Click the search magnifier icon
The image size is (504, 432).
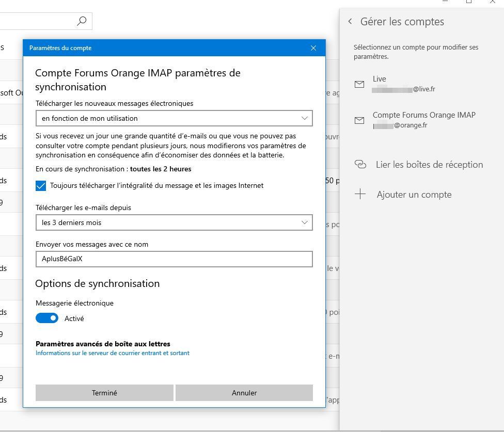(x=82, y=21)
